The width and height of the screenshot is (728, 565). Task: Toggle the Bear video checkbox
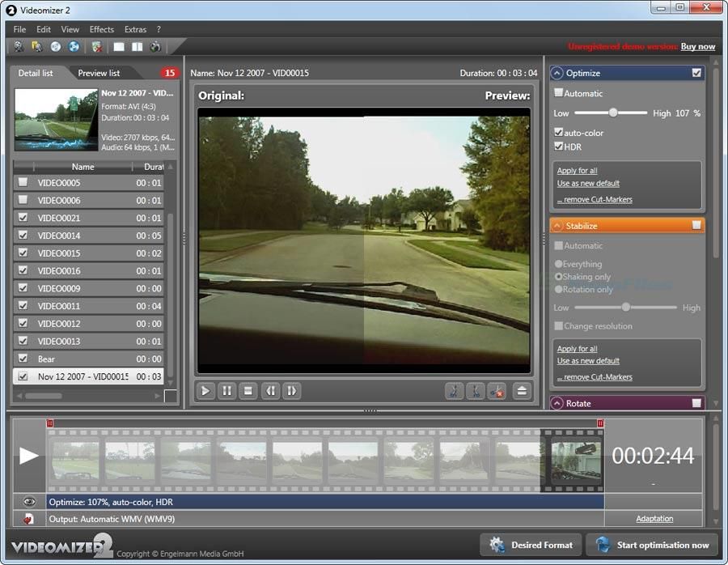click(23, 359)
